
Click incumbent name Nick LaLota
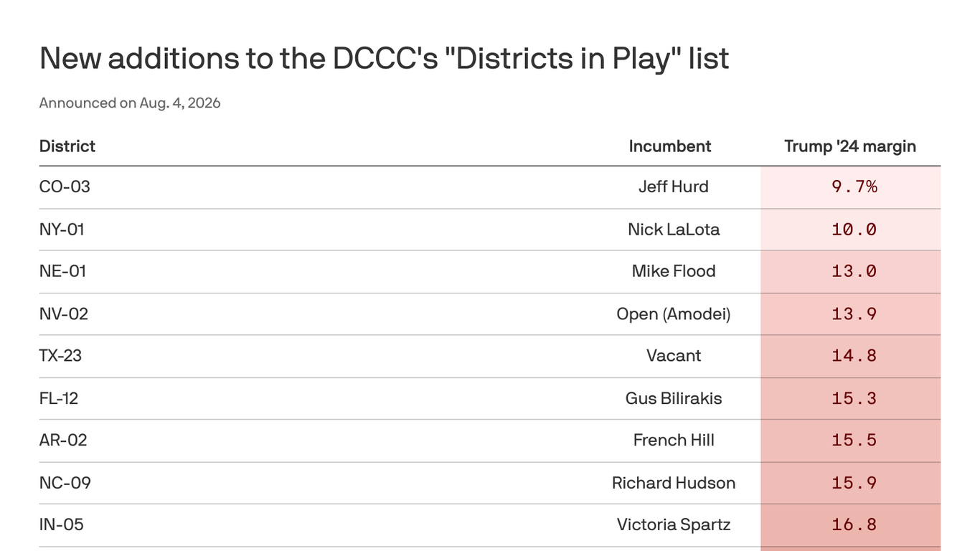coord(674,230)
